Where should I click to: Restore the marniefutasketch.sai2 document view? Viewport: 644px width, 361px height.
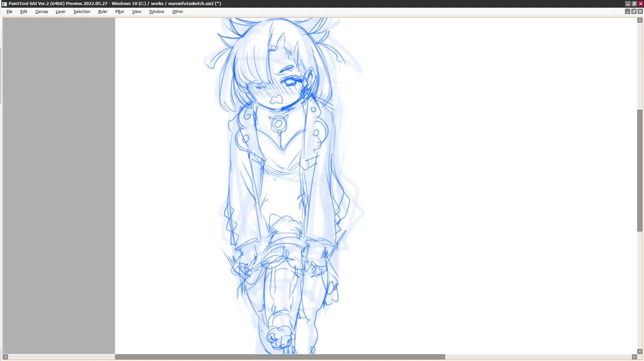[634, 12]
